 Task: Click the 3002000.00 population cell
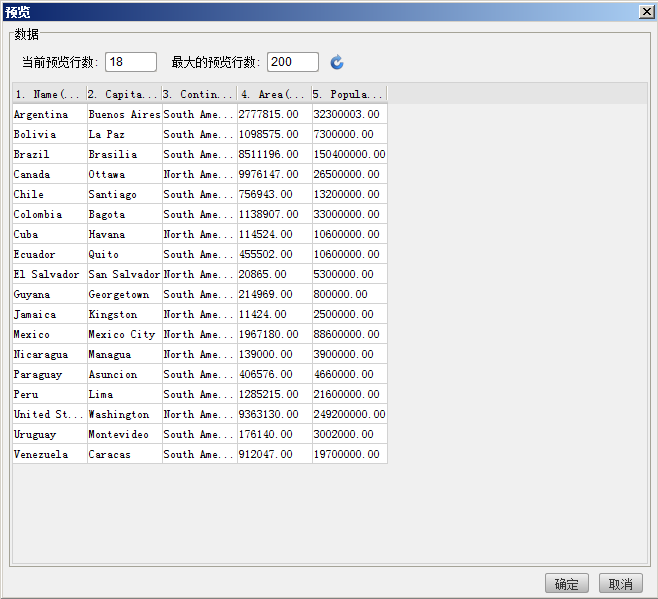click(350, 434)
